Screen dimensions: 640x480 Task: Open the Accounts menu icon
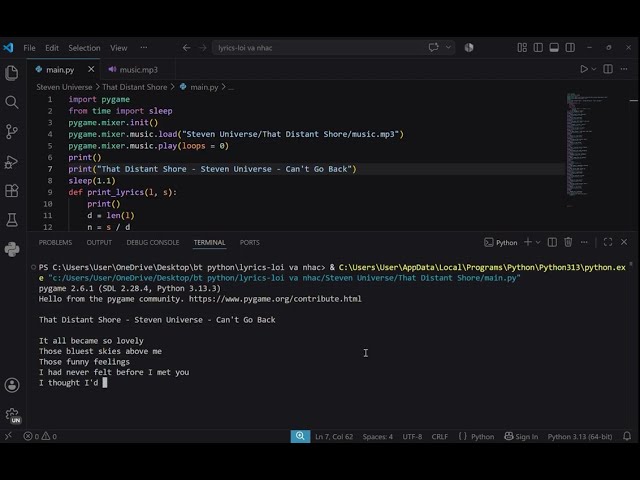point(12,385)
